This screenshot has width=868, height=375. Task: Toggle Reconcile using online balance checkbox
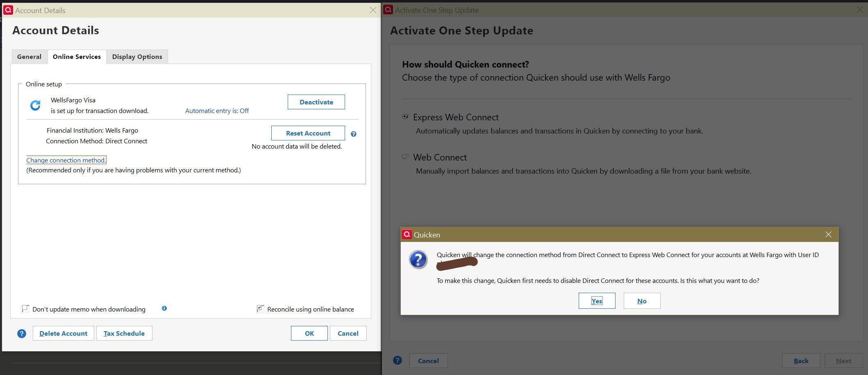[x=260, y=309]
